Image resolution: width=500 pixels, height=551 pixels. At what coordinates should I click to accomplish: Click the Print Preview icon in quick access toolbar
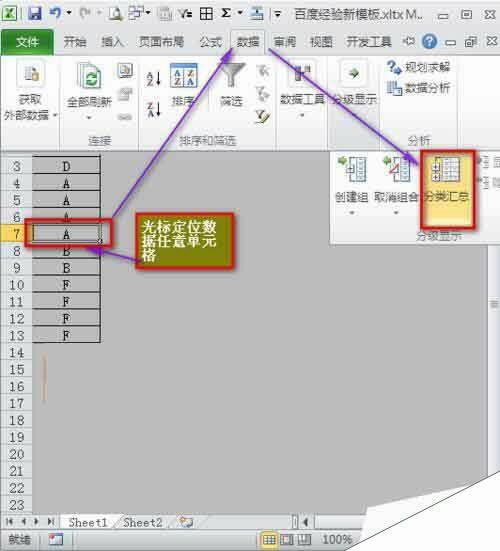pos(115,14)
